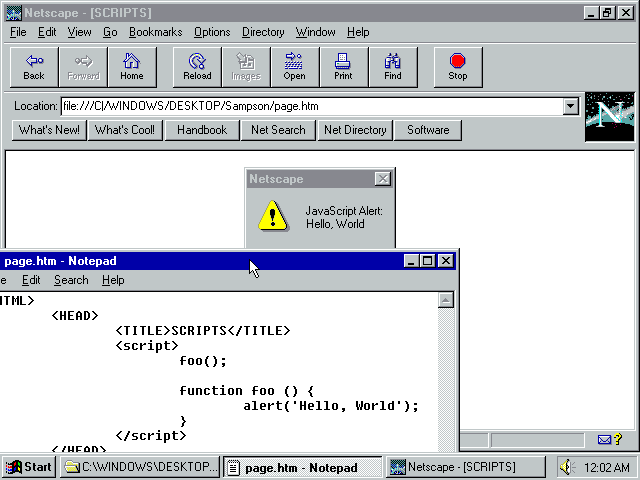The height and width of the screenshot is (480, 640).
Task: Go to Home page in Netscape
Action: click(132, 67)
